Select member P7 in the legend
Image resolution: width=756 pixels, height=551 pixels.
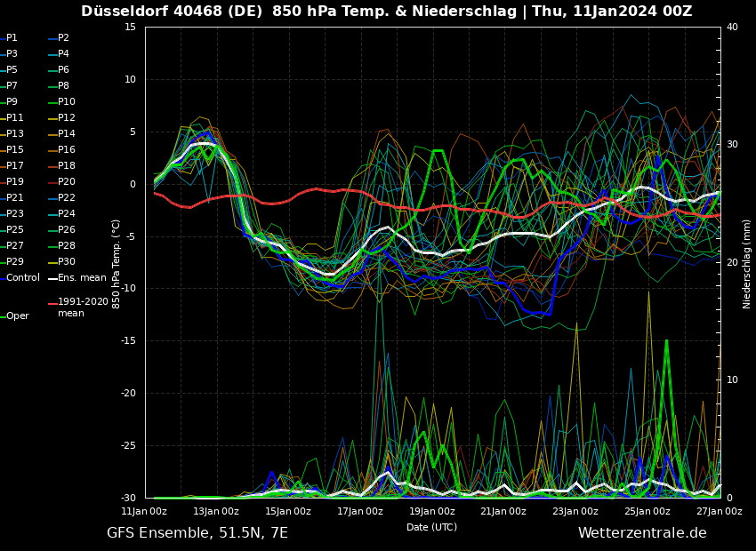12,86
